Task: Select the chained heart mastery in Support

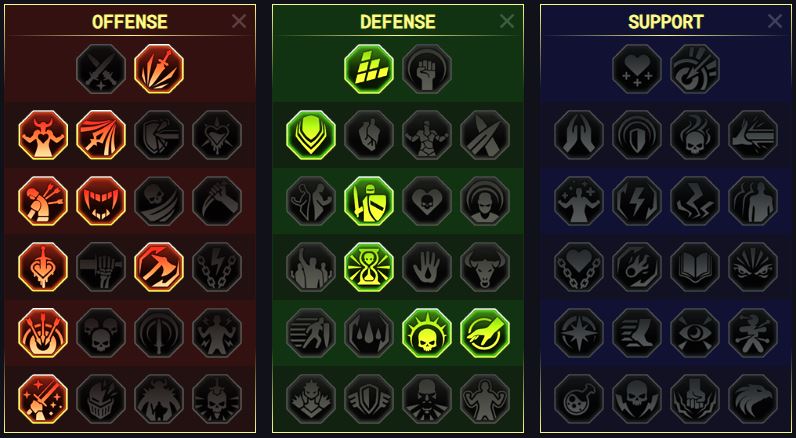Action: (x=579, y=267)
